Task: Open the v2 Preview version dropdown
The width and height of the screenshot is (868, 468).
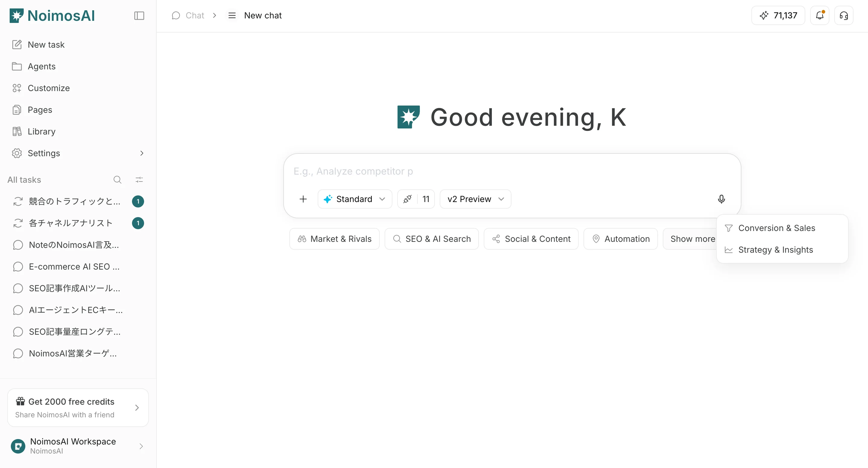Action: (x=476, y=199)
